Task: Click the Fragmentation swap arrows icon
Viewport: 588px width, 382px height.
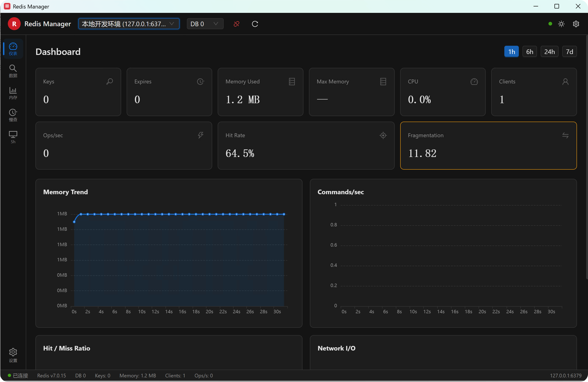Action: [x=565, y=135]
